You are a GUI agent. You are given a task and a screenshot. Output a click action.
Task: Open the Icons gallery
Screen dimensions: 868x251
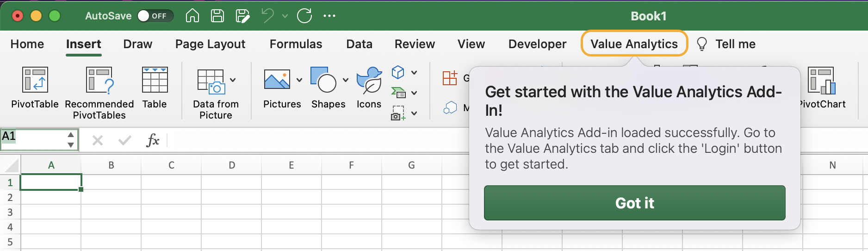369,80
